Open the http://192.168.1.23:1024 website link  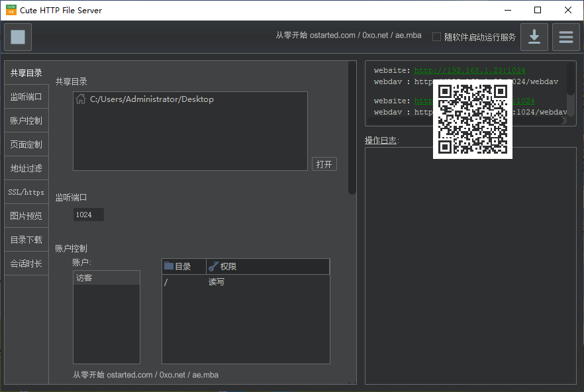pos(469,70)
